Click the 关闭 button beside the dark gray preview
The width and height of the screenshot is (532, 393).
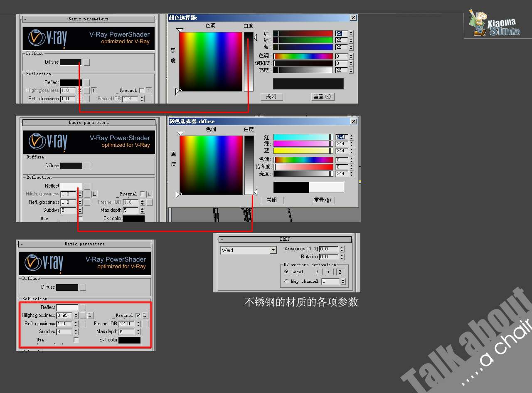coord(271,96)
